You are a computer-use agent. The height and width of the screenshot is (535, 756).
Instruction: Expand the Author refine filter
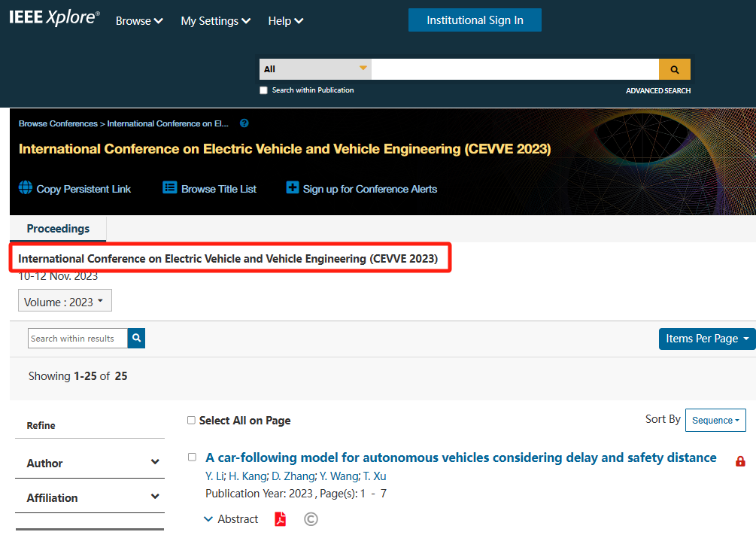tap(90, 463)
